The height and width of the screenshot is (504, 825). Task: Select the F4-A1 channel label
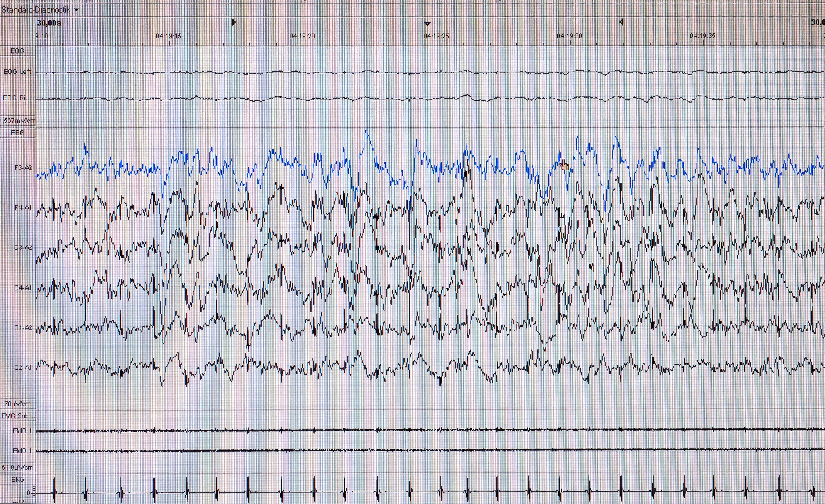coord(23,207)
